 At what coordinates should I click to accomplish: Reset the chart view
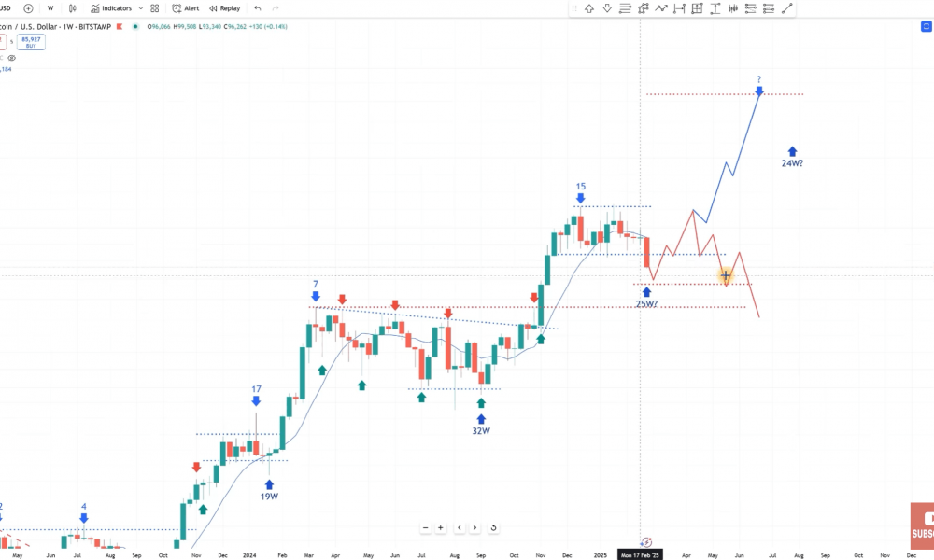pyautogui.click(x=493, y=528)
